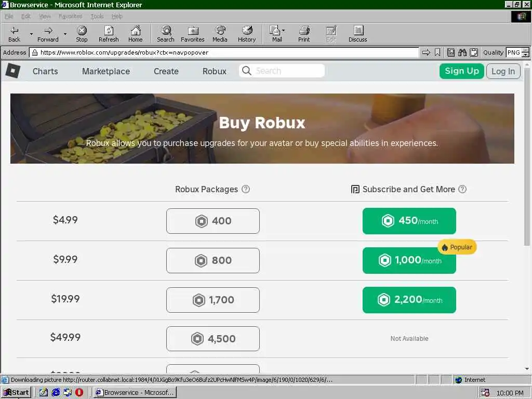
Task: Click the Forward toolbar button
Action: (x=48, y=34)
